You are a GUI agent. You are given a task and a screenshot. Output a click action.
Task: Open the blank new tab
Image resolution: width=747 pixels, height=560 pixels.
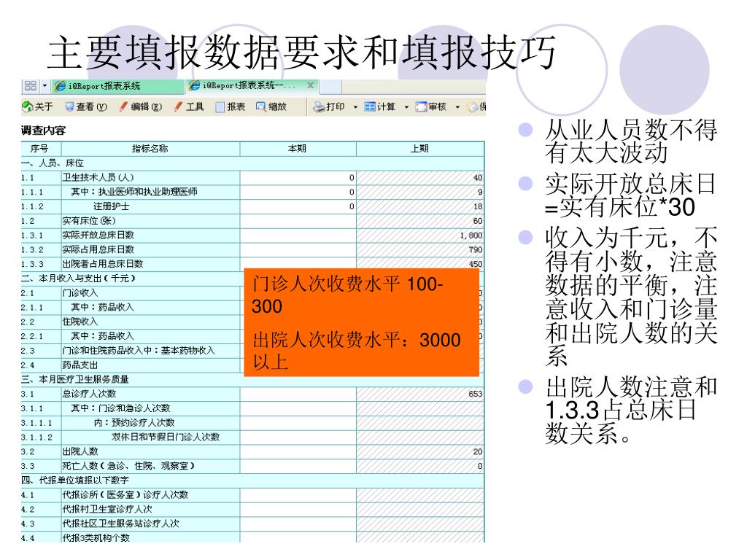(330, 86)
